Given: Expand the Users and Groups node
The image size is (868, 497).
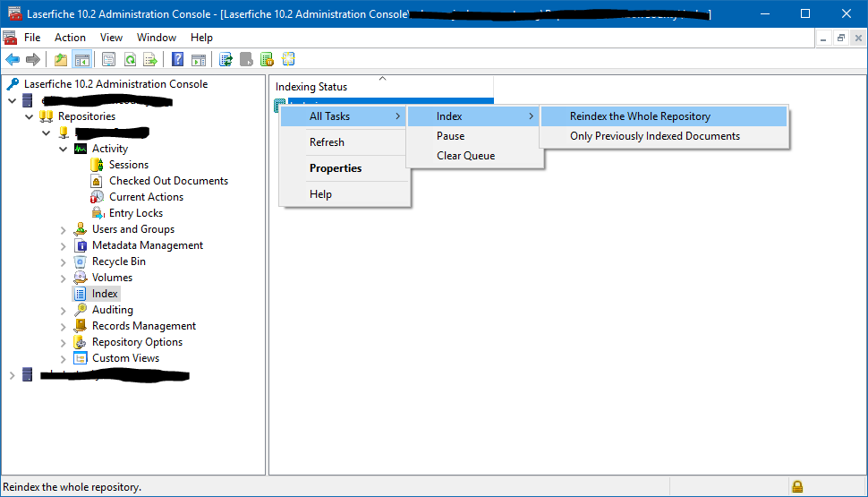Looking at the screenshot, I should point(64,230).
